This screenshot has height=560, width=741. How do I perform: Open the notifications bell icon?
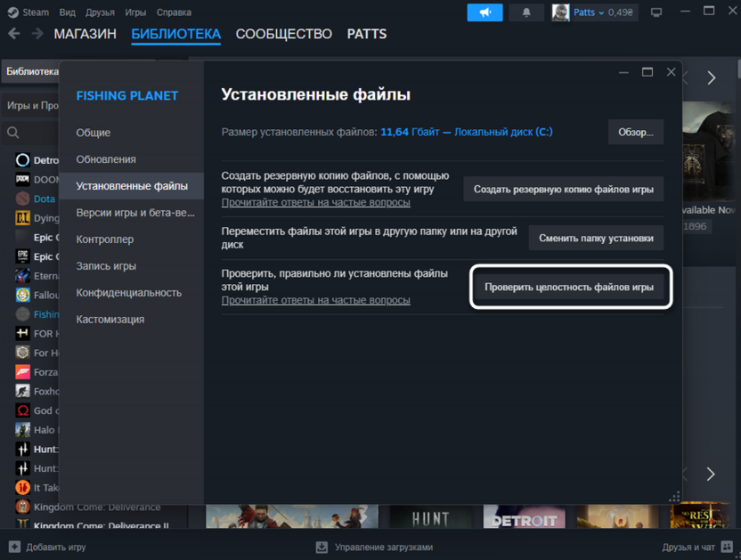click(526, 12)
